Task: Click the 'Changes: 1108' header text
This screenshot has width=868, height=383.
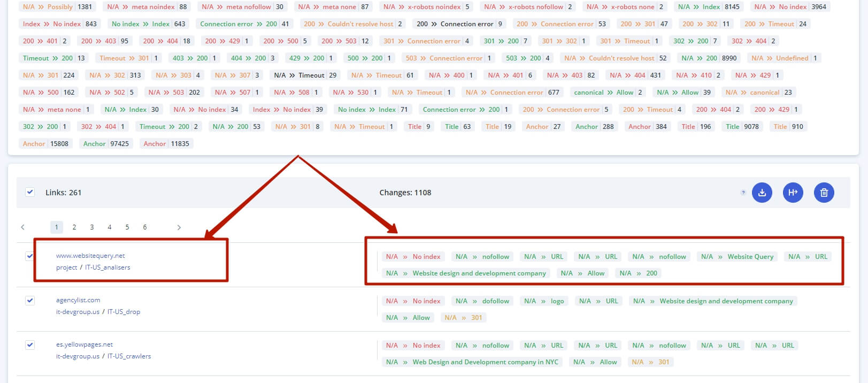Action: (x=405, y=193)
